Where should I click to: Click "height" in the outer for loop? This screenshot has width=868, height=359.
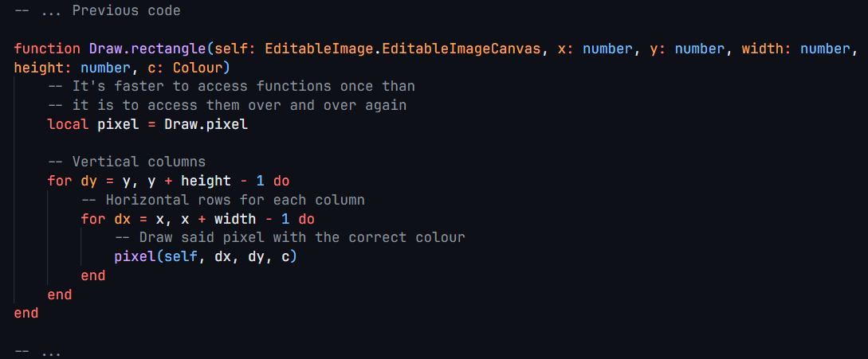[206, 181]
